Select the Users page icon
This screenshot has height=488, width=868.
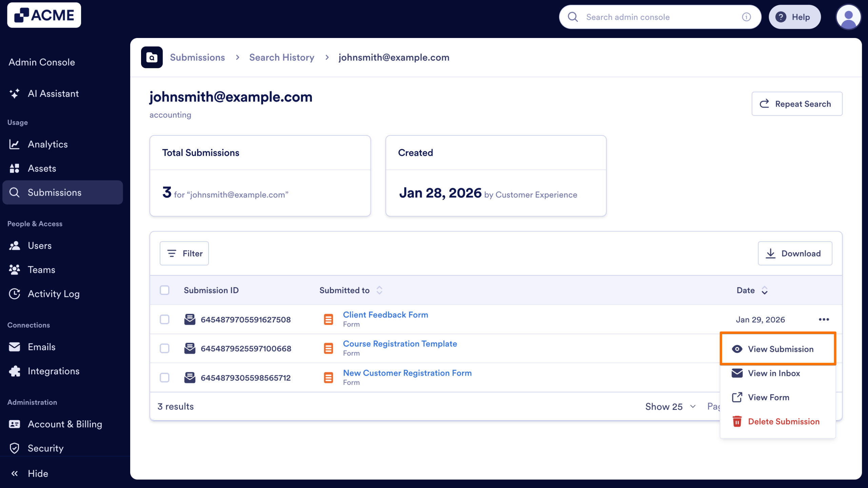coord(15,245)
